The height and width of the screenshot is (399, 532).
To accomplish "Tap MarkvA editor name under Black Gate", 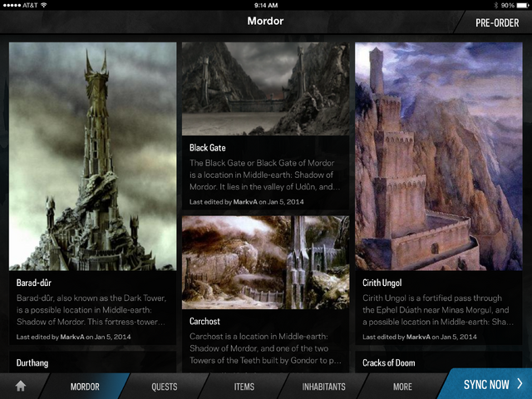I will coord(245,202).
